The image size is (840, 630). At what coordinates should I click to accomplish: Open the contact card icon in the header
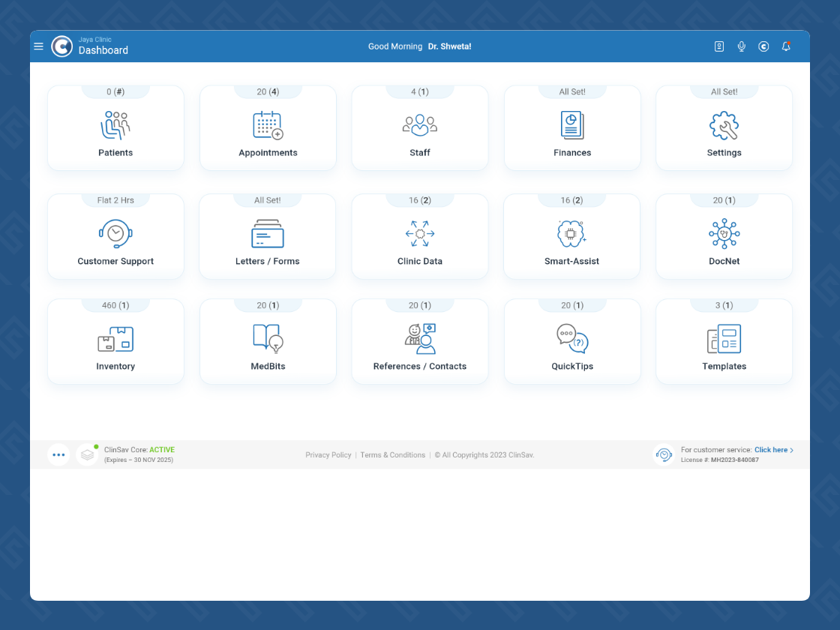click(x=719, y=46)
